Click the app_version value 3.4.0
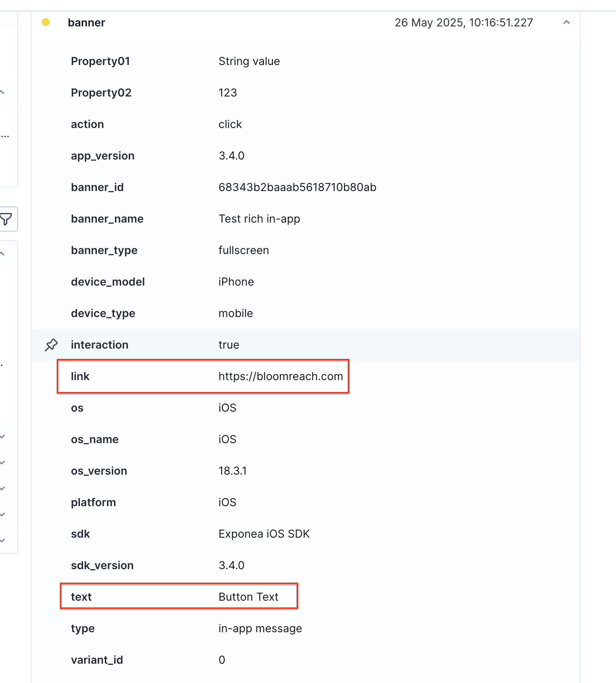This screenshot has height=683, width=616. click(232, 156)
